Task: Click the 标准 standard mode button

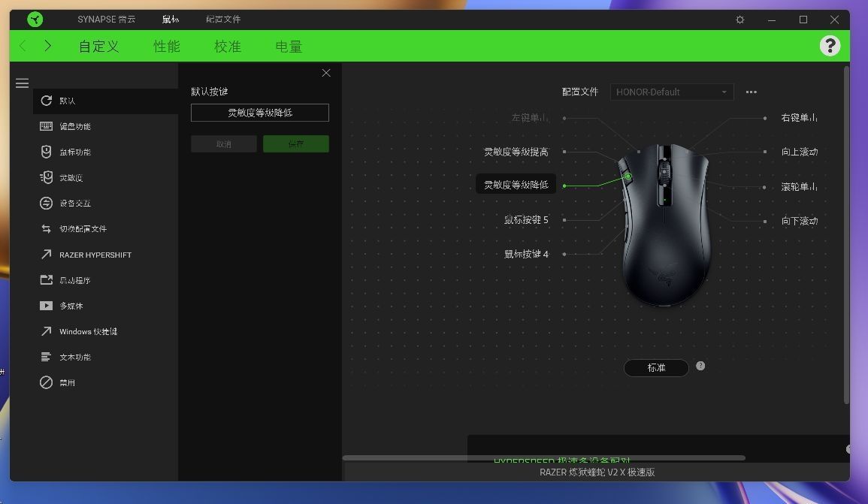Action: pos(656,367)
